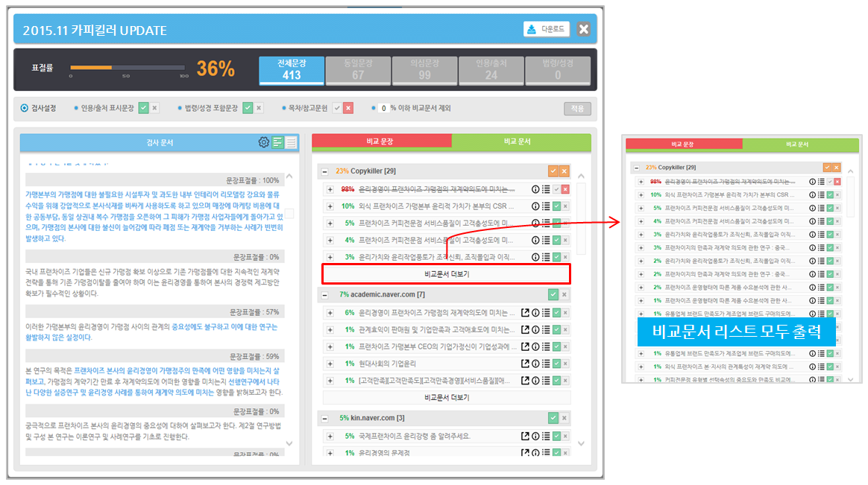Image resolution: width=868 pixels, height=485 pixels.
Task: Enable 인용/출처 표시문장 with green check
Action: pos(144,108)
